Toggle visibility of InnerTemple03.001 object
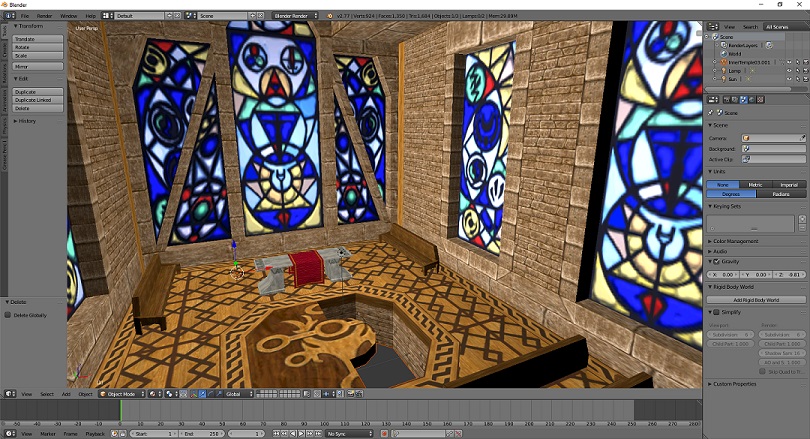This screenshot has width=810, height=439. point(789,62)
